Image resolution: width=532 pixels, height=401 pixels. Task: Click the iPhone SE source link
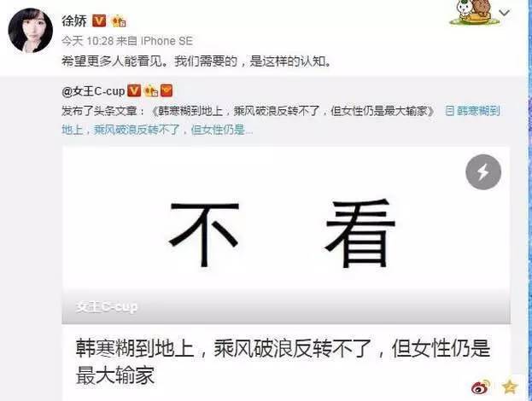[x=167, y=41]
